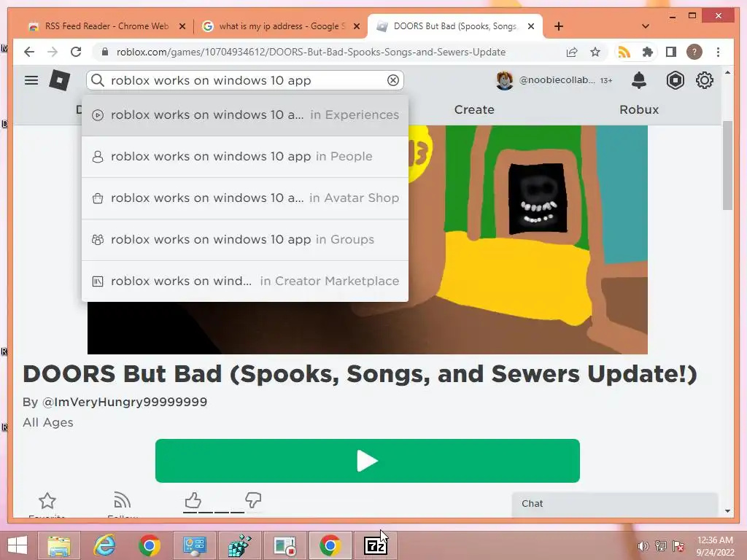747x560 pixels.
Task: Open volume control in system tray
Action: (x=643, y=546)
